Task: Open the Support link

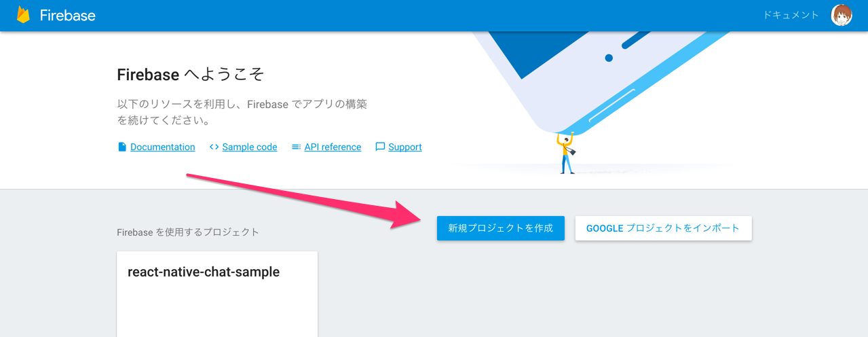Action: tap(405, 147)
